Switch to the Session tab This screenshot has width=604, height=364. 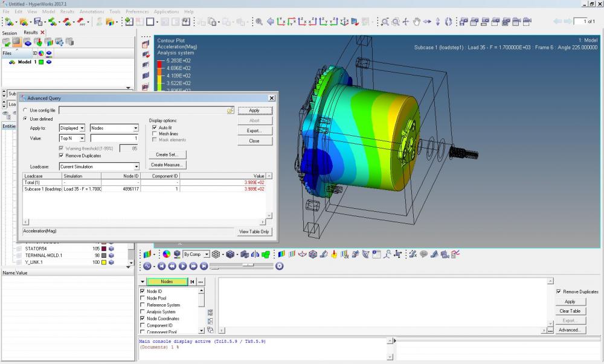pyautogui.click(x=10, y=33)
